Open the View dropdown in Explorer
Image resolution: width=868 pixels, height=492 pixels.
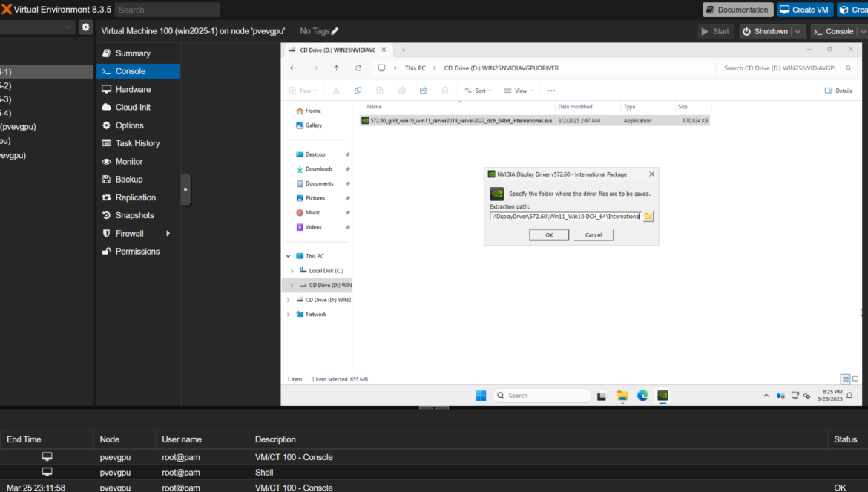(518, 91)
